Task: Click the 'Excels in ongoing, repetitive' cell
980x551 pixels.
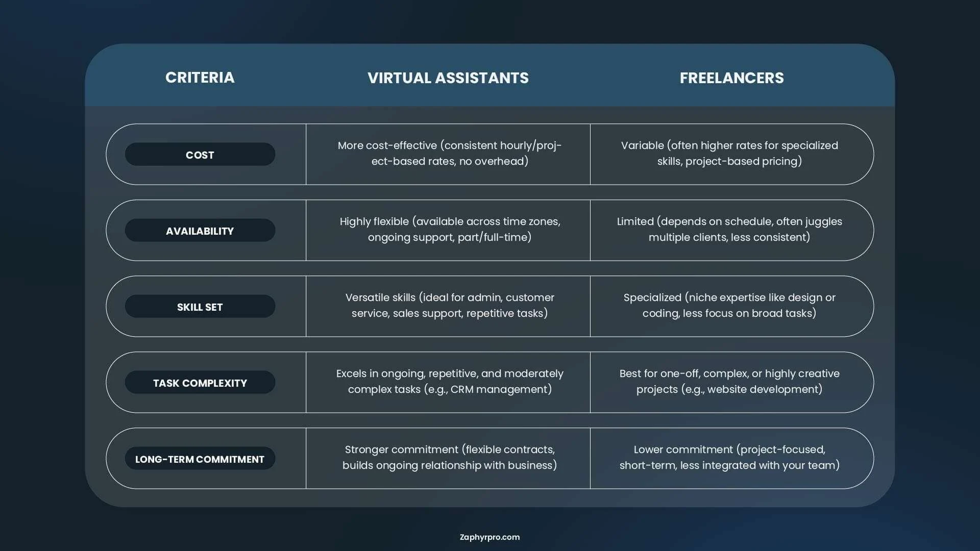Action: click(448, 382)
